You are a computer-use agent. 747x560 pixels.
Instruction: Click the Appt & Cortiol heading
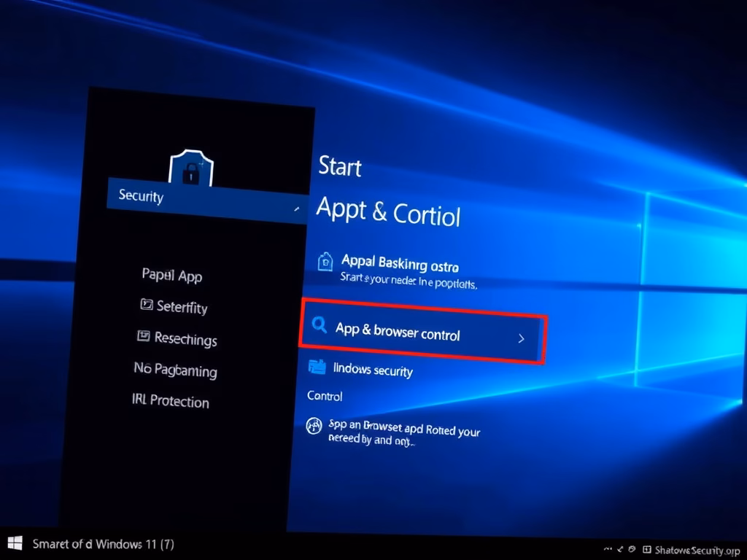(x=388, y=212)
